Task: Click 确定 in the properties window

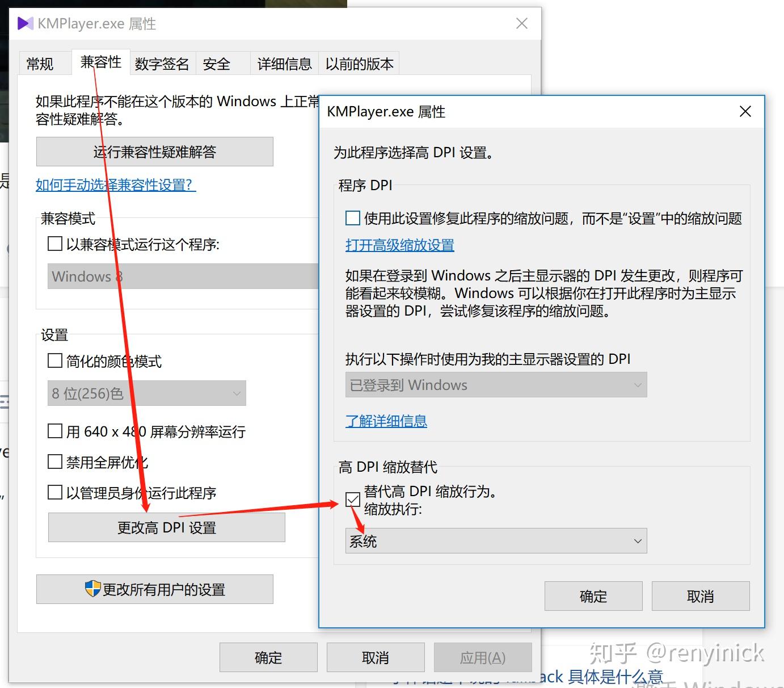Action: (268, 657)
